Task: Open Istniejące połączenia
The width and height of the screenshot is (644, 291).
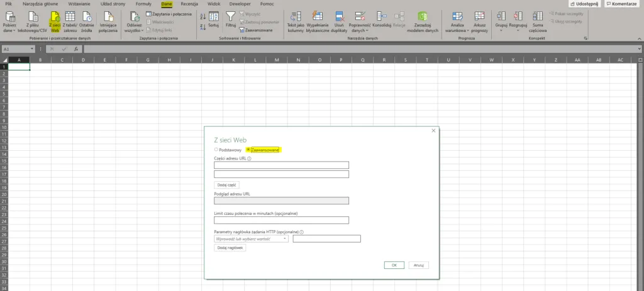Action: 108,22
